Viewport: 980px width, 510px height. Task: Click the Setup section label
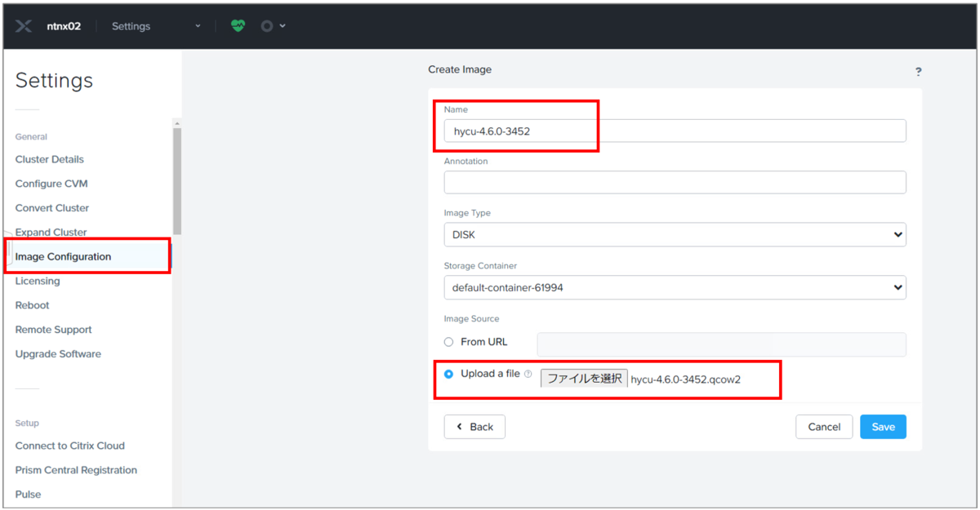click(x=27, y=424)
